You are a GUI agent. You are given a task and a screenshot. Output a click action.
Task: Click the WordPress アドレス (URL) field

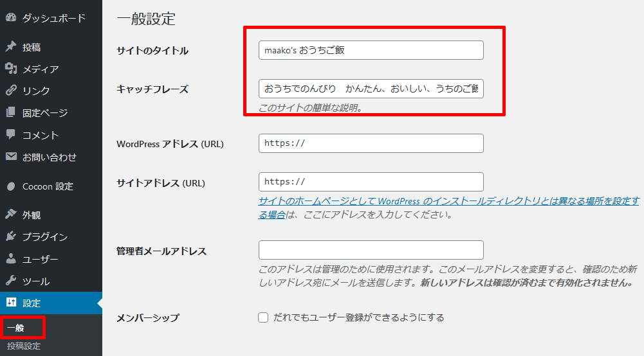point(371,143)
